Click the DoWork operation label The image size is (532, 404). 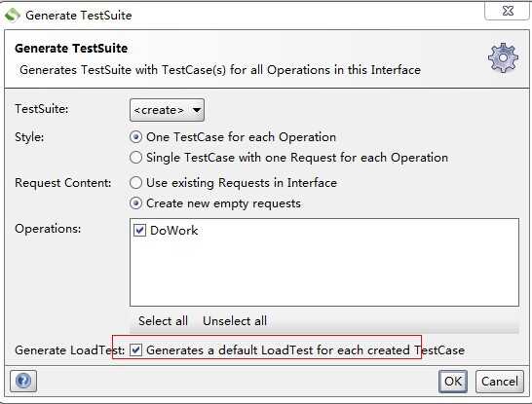coord(174,231)
